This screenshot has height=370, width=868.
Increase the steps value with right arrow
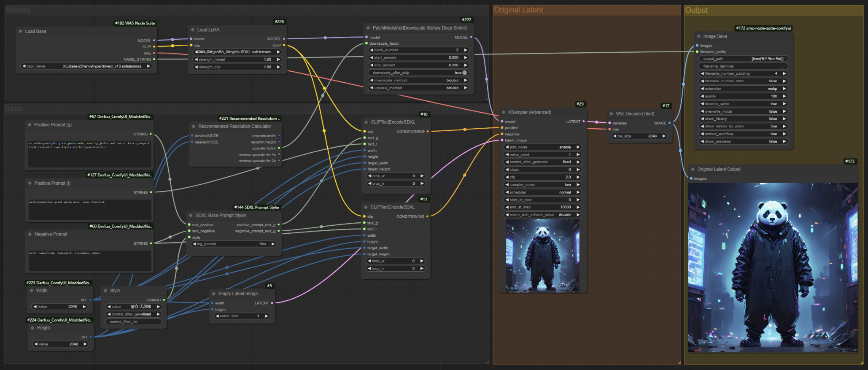(x=578, y=170)
